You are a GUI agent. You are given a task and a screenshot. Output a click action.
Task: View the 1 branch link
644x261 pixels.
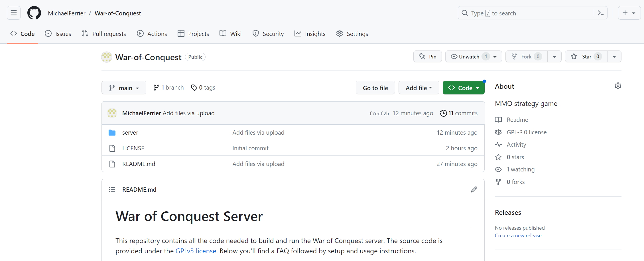pos(168,88)
